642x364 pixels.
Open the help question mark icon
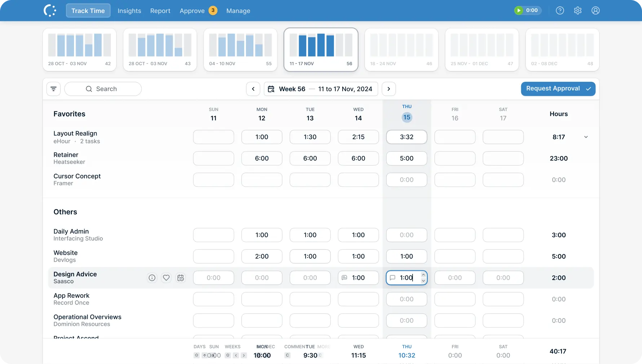click(559, 10)
